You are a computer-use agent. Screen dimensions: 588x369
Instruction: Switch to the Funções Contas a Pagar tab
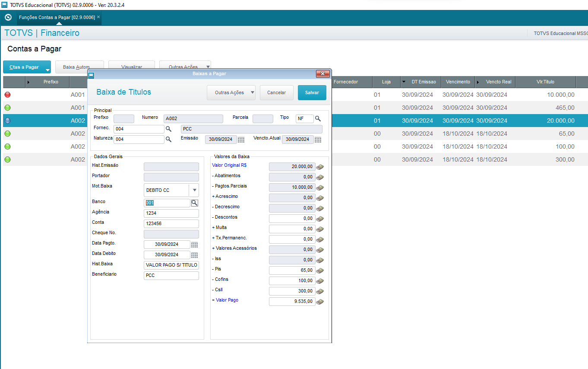[x=57, y=17]
